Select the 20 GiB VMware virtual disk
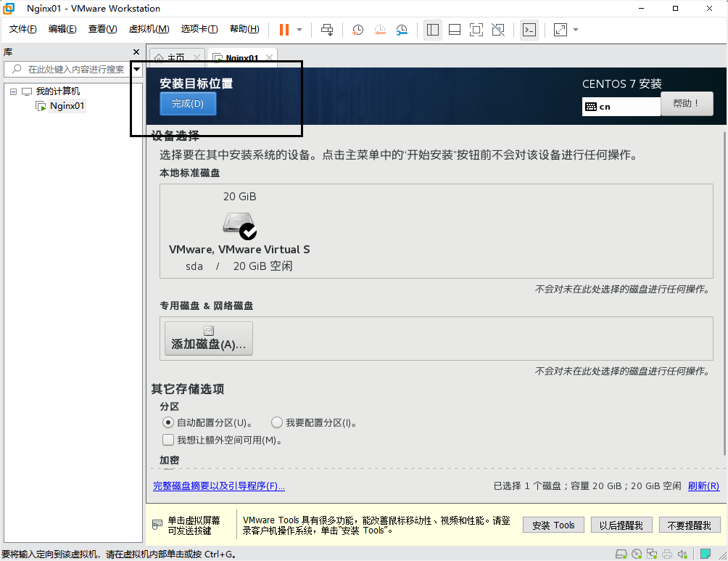Screen dimensions: 728x561 239,231
